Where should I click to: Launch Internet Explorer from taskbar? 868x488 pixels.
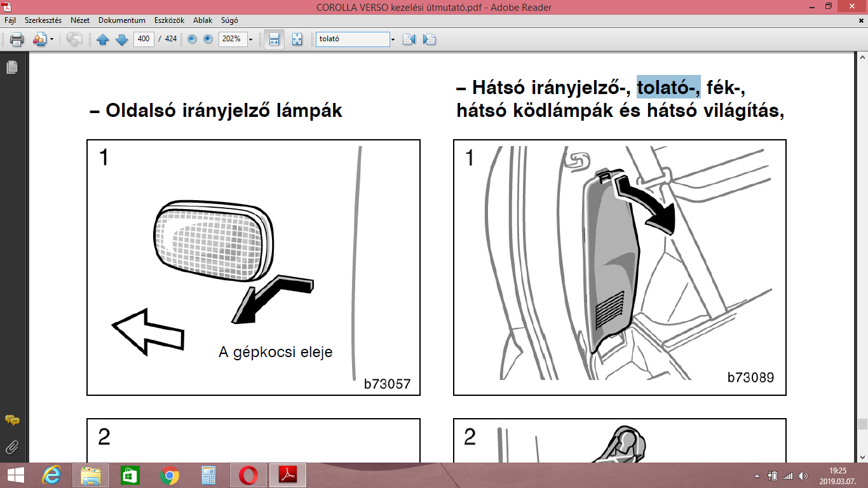(x=51, y=475)
